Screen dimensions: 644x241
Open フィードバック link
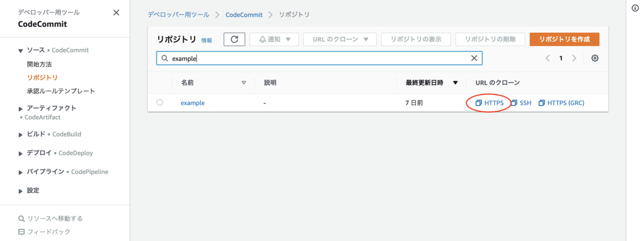[x=44, y=232]
